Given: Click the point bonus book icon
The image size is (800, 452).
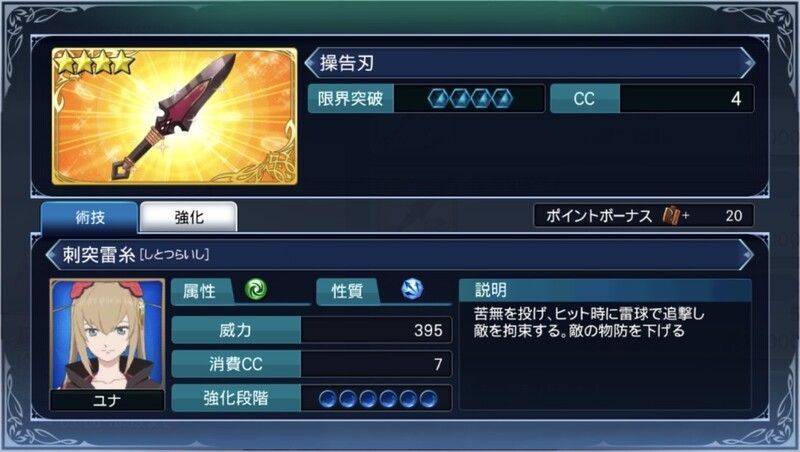Looking at the screenshot, I should tap(671, 216).
